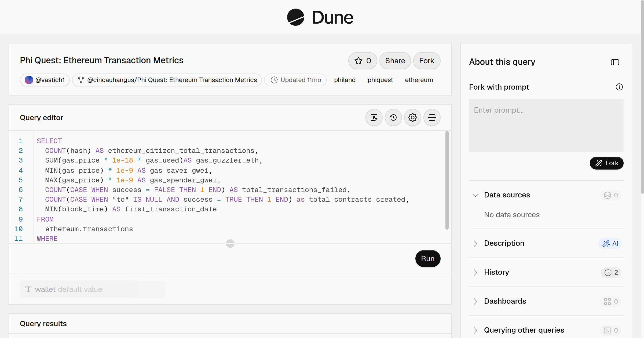The height and width of the screenshot is (338, 644).
Task: Toggle editor layout expand icon
Action: [432, 117]
